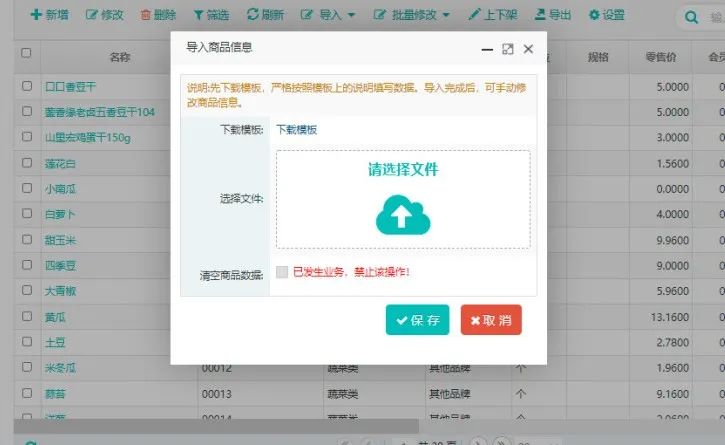Click the 保存 save button
Screen dimensions: 725x445
tap(417, 320)
